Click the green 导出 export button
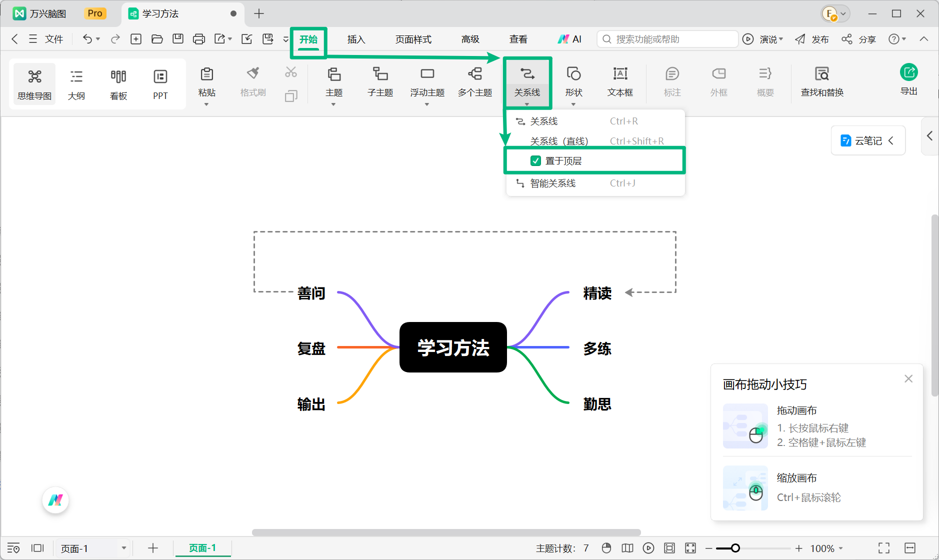Image resolution: width=939 pixels, height=560 pixels. click(908, 79)
